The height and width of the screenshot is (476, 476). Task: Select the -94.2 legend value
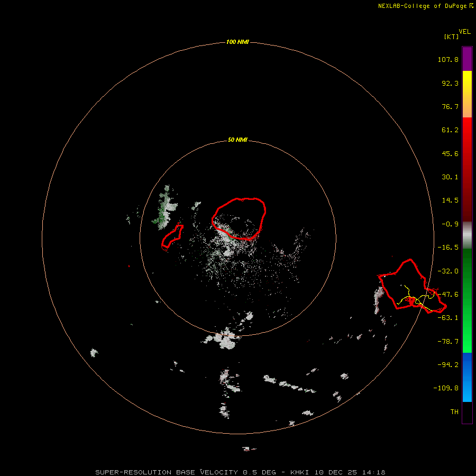click(x=448, y=364)
